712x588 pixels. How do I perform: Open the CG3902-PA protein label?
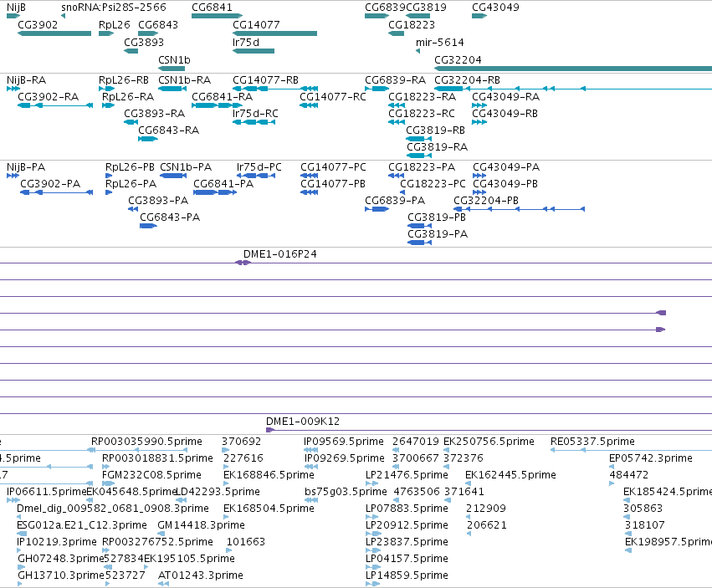pyautogui.click(x=50, y=184)
